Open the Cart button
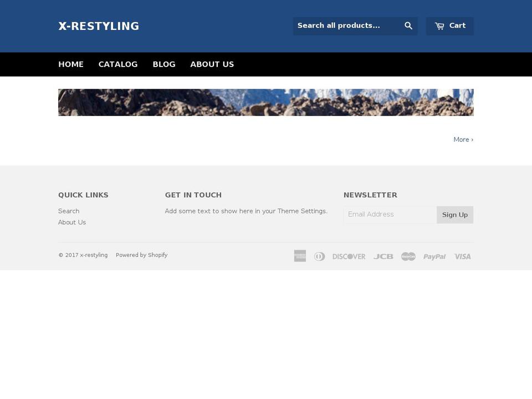Image resolution: width=532 pixels, height=399 pixels. click(450, 26)
